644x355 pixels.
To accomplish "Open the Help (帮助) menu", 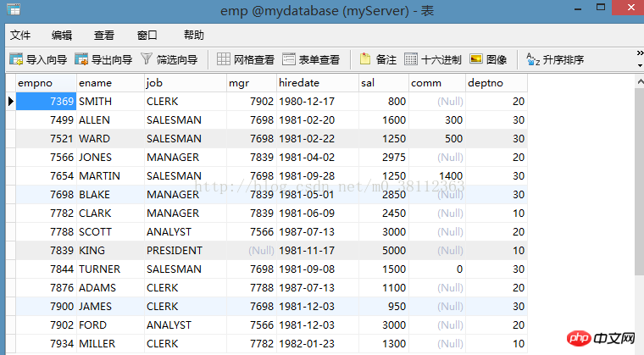I will coord(193,36).
